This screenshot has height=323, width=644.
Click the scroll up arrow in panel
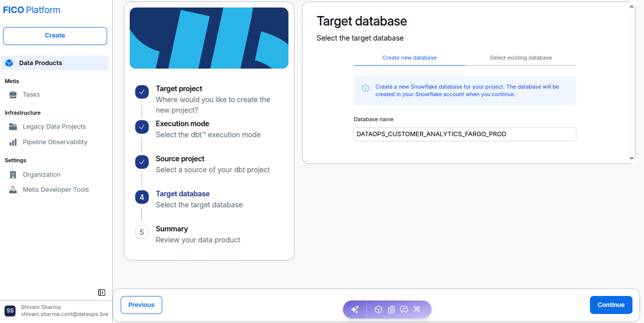click(x=632, y=6)
